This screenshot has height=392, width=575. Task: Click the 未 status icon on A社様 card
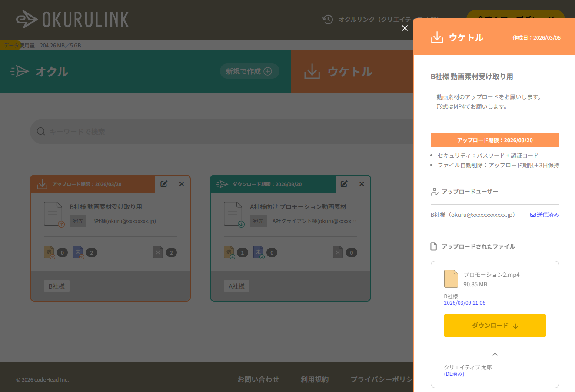point(259,252)
